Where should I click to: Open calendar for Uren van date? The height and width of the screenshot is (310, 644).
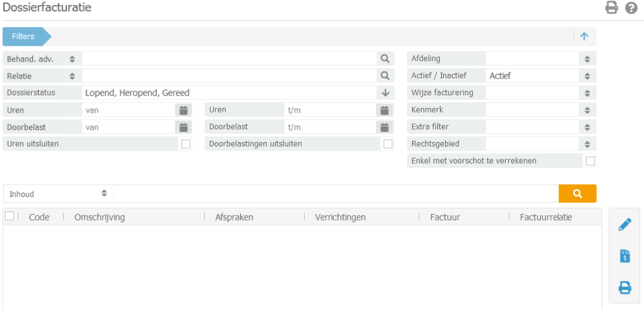coord(184,110)
